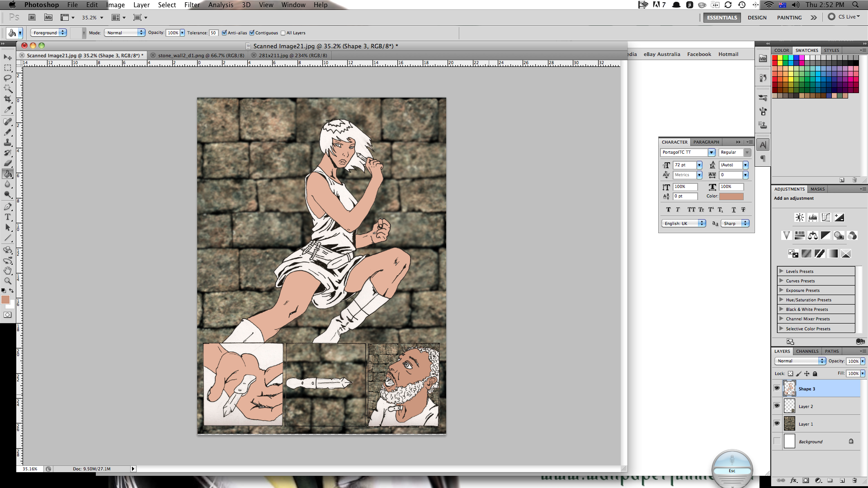Toggle lock transparent pixels
Screen dimensions: 868x488
[x=790, y=374]
